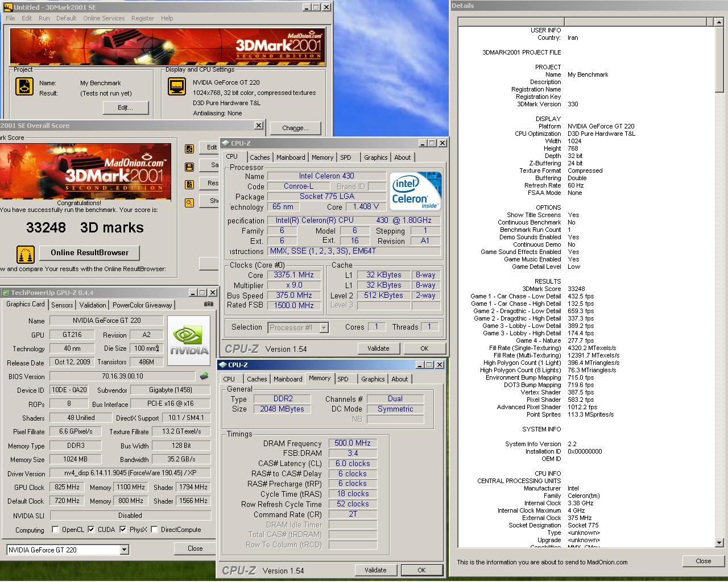
Task: Take a GPU-Z screenshot with the camera icon
Action: click(209, 304)
